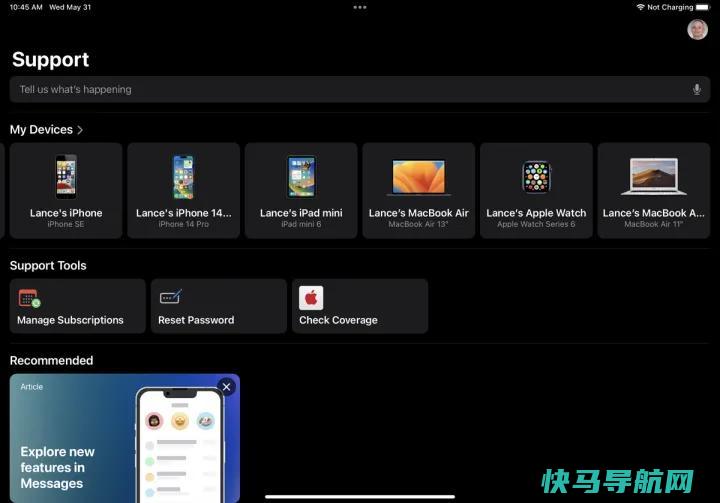Viewport: 720px width, 503px height.
Task: Tap the Wi-Fi status icon
Action: click(640, 7)
